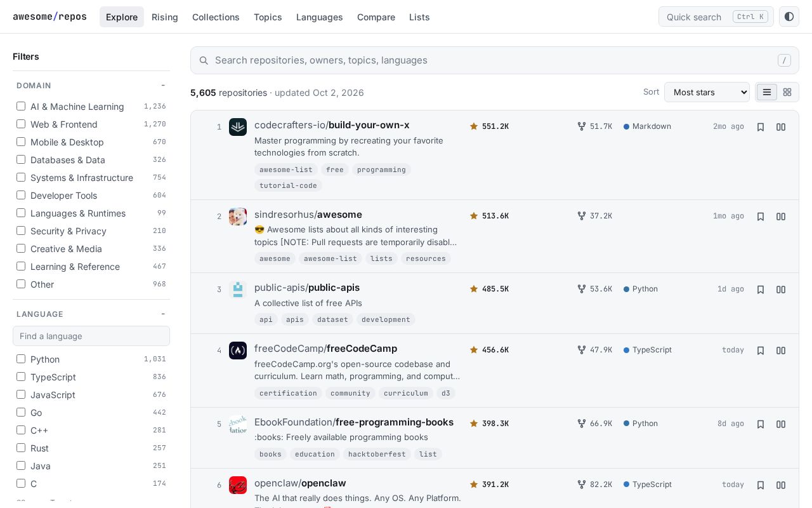Open the codecrafters-io/build-your-own-x repository link
Image resolution: width=812 pixels, height=508 pixels.
tap(332, 125)
